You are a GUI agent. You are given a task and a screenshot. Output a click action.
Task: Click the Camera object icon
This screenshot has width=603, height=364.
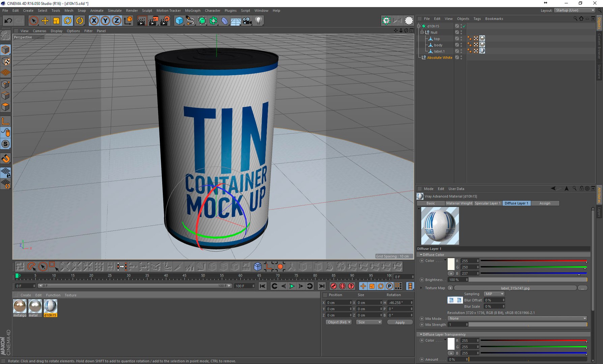pos(247,21)
